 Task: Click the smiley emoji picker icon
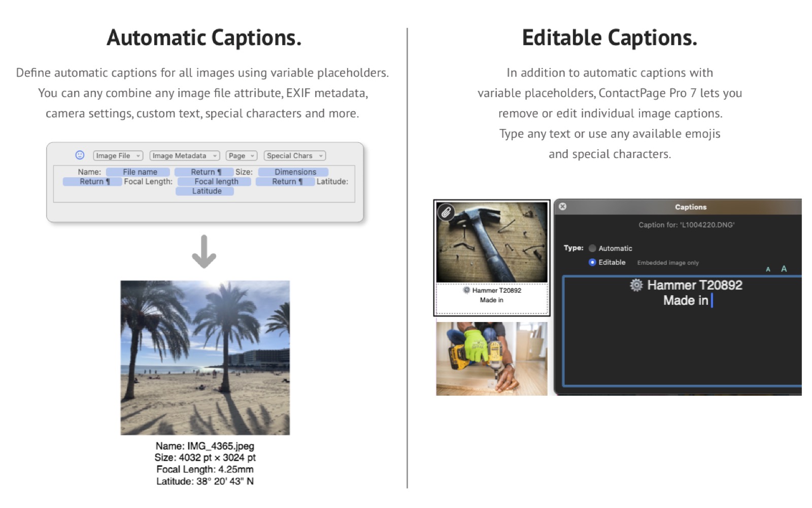80,155
